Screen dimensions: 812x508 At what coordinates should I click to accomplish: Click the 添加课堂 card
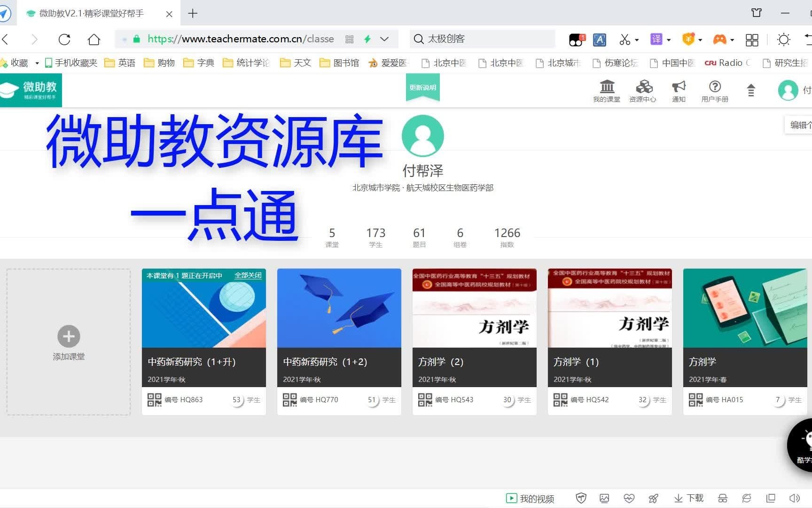(69, 342)
